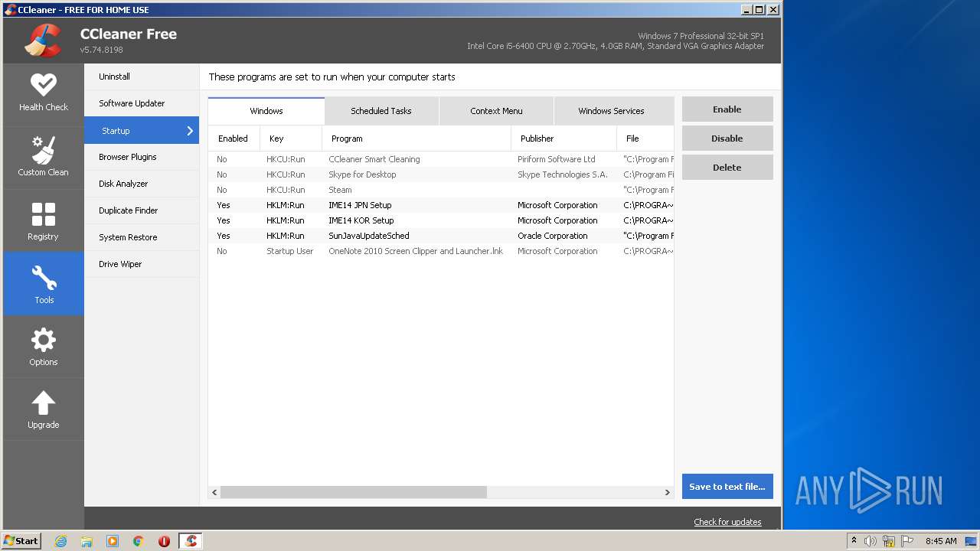This screenshot has width=980, height=551.
Task: Sort by Enabled column header
Action: [x=234, y=139]
